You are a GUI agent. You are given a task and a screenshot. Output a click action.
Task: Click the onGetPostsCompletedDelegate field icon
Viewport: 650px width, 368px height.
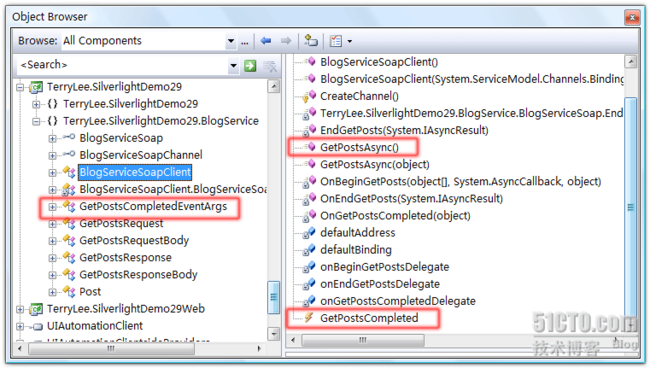point(309,301)
